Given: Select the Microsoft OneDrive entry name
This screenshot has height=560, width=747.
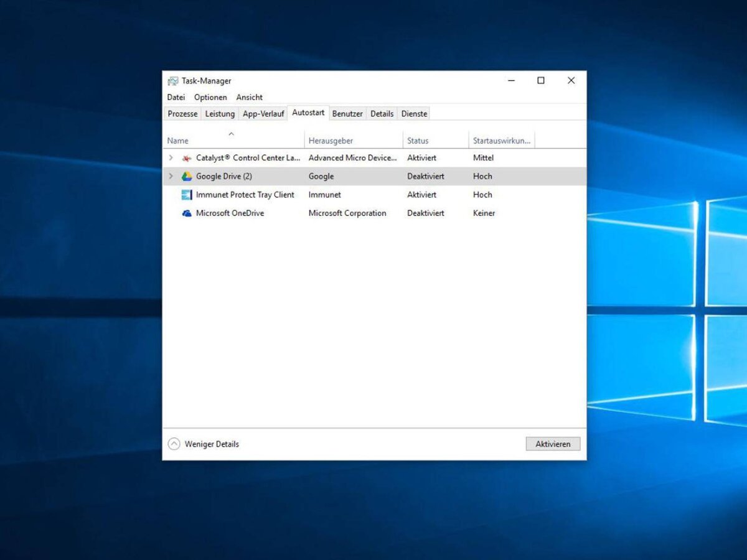Looking at the screenshot, I should [230, 213].
